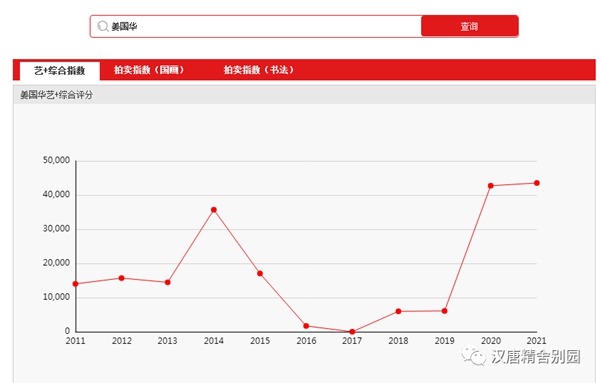Click the 查询 search button
Image resolution: width=600 pixels, height=383 pixels.
470,26
